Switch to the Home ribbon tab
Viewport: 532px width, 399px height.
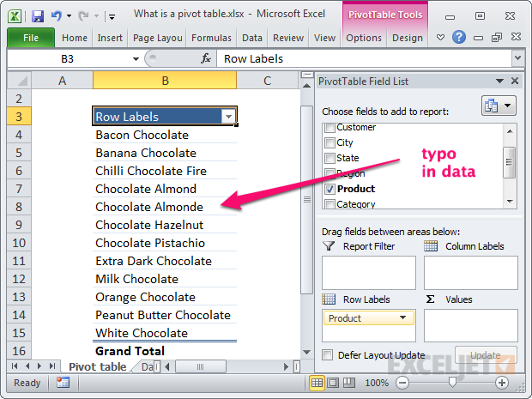(x=75, y=38)
